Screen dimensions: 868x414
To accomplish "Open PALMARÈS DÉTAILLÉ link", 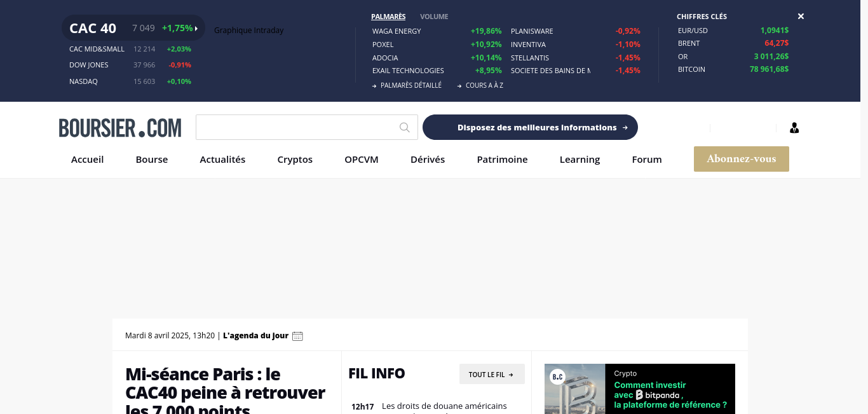I will coord(407,85).
